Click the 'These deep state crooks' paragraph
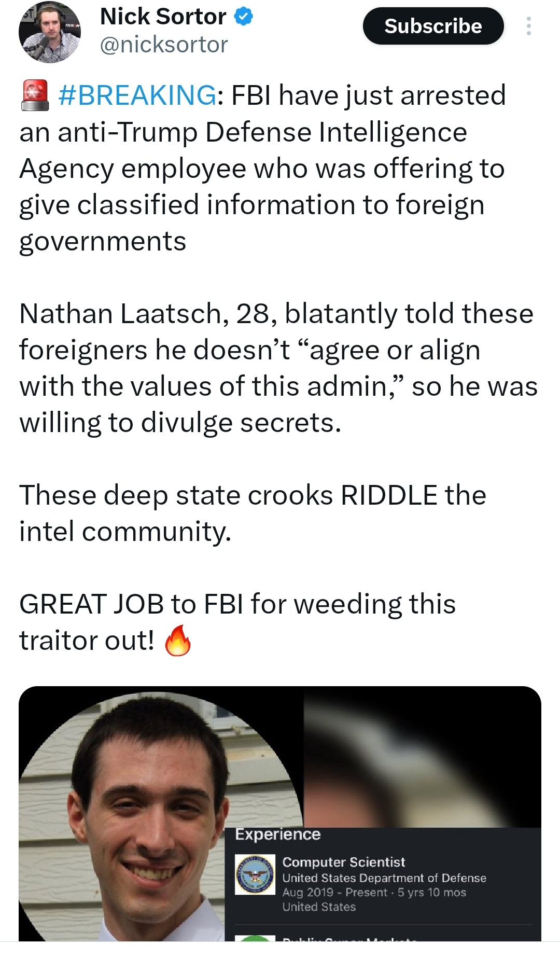Image resolution: width=560 pixels, height=959 pixels. click(253, 513)
